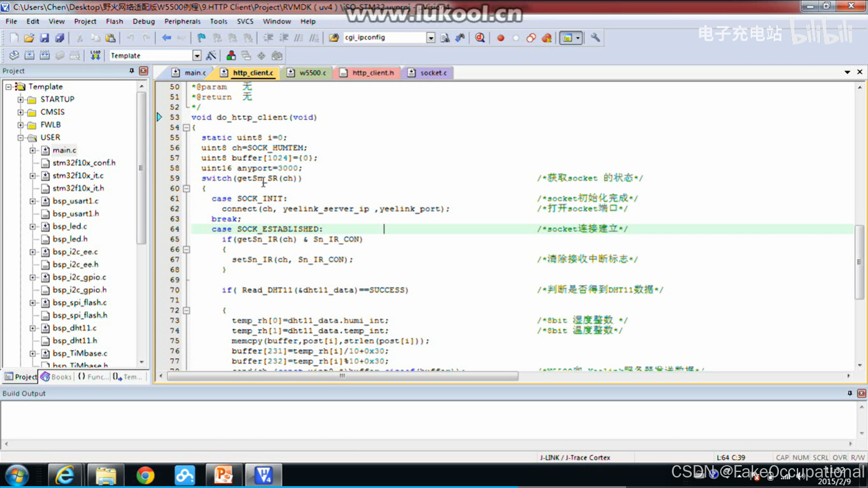Screen dimensions: 868x488
Task: Collapse code fold at line 72
Action: (186, 310)
